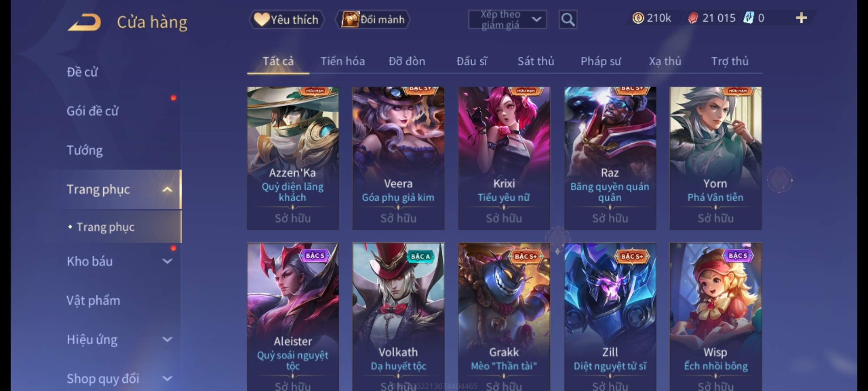The height and width of the screenshot is (391, 868).
Task: Open the search magnifier icon
Action: pyautogui.click(x=568, y=20)
